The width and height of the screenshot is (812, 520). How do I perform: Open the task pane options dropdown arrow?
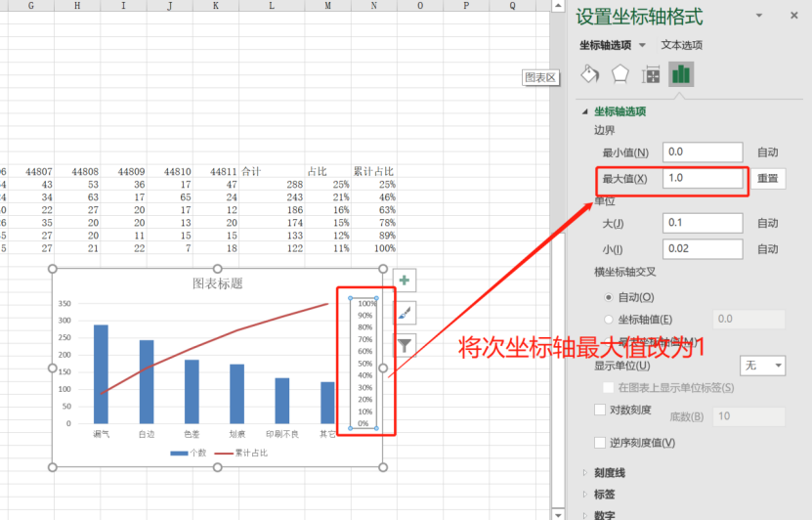tap(759, 16)
